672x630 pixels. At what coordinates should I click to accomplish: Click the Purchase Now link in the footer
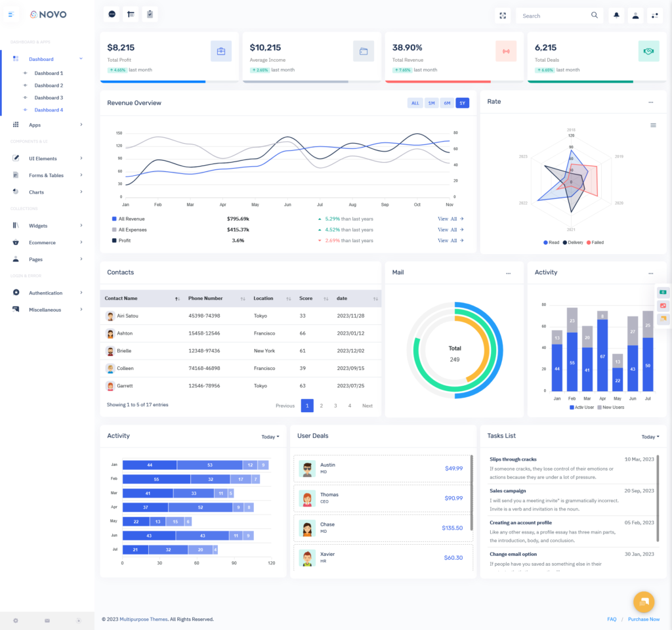[x=644, y=619]
